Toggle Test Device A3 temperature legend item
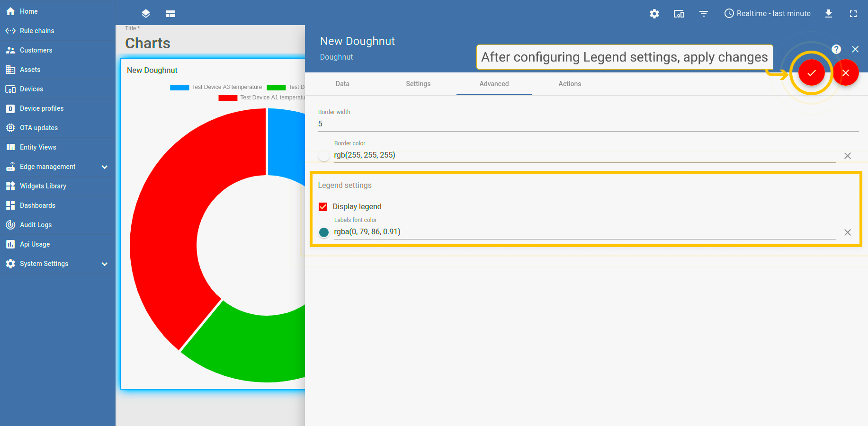The height and width of the screenshot is (426, 868). tap(216, 87)
